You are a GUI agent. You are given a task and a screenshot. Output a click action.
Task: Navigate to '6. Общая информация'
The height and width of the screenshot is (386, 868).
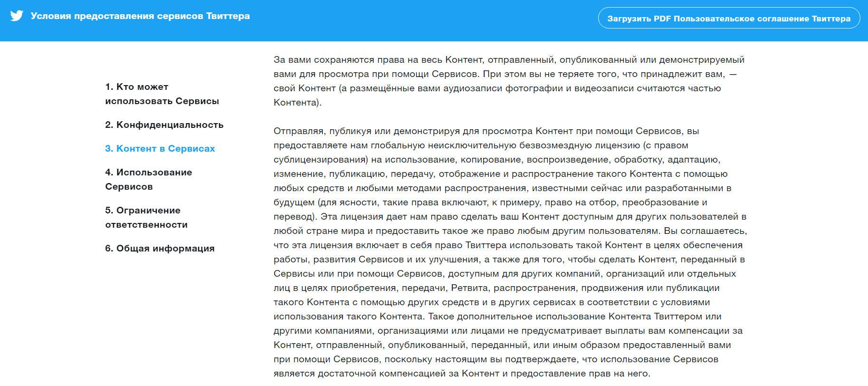point(160,248)
